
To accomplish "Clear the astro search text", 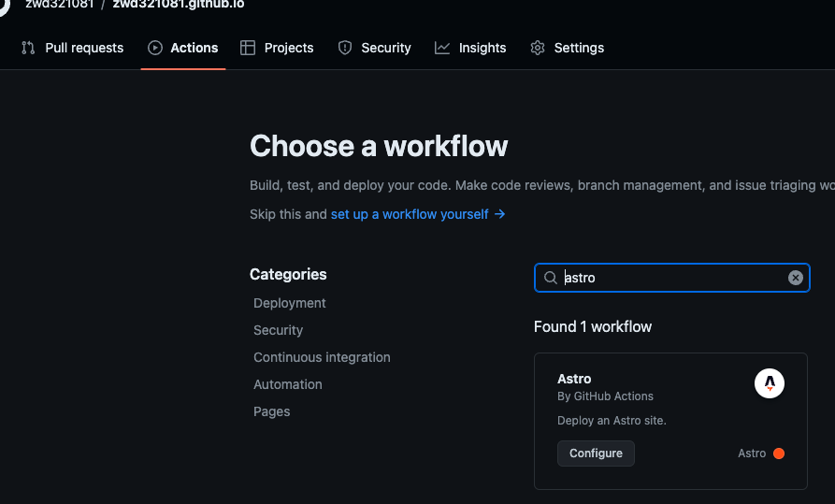I will (796, 278).
